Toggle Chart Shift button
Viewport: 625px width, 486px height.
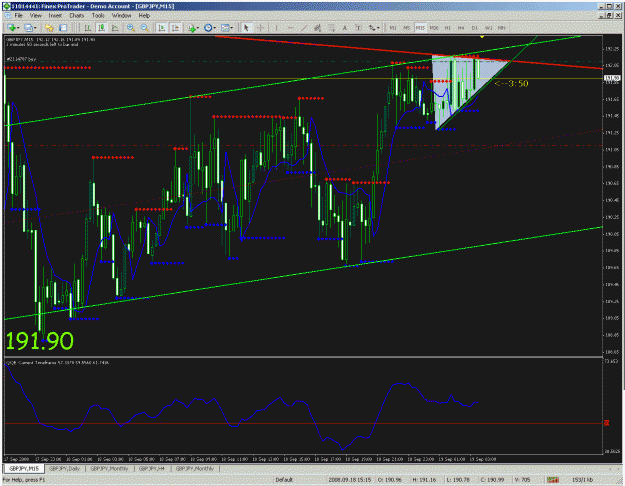(175, 28)
